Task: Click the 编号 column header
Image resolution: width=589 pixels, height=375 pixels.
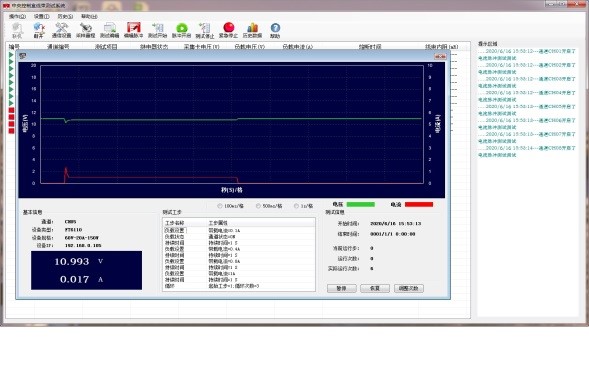Action: click(14, 47)
